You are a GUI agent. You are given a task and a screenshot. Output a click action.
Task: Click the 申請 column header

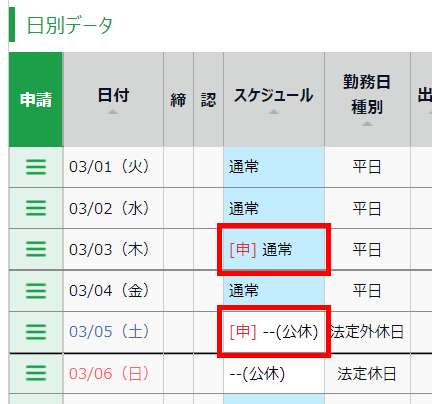tap(36, 99)
